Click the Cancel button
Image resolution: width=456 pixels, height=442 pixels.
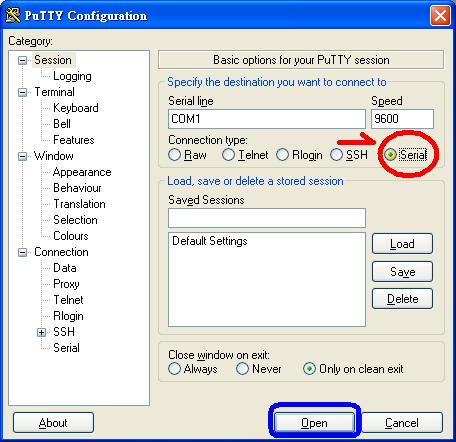pyautogui.click(x=402, y=423)
